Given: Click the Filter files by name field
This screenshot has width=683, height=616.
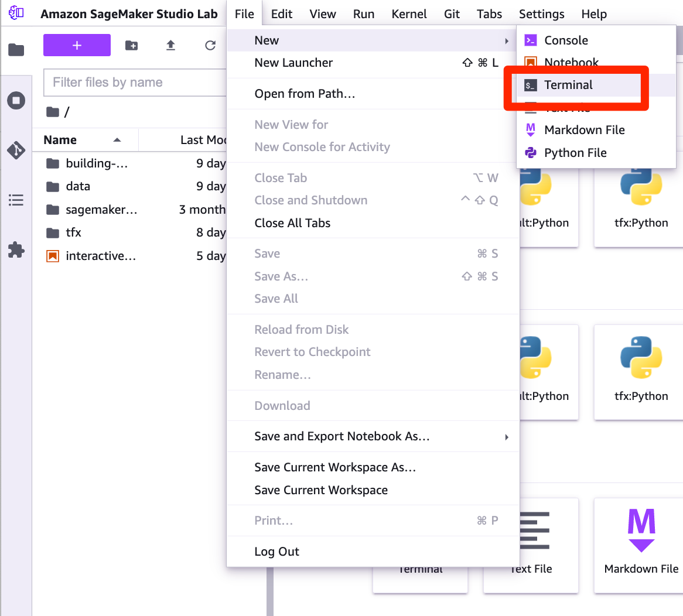Looking at the screenshot, I should click(x=135, y=83).
